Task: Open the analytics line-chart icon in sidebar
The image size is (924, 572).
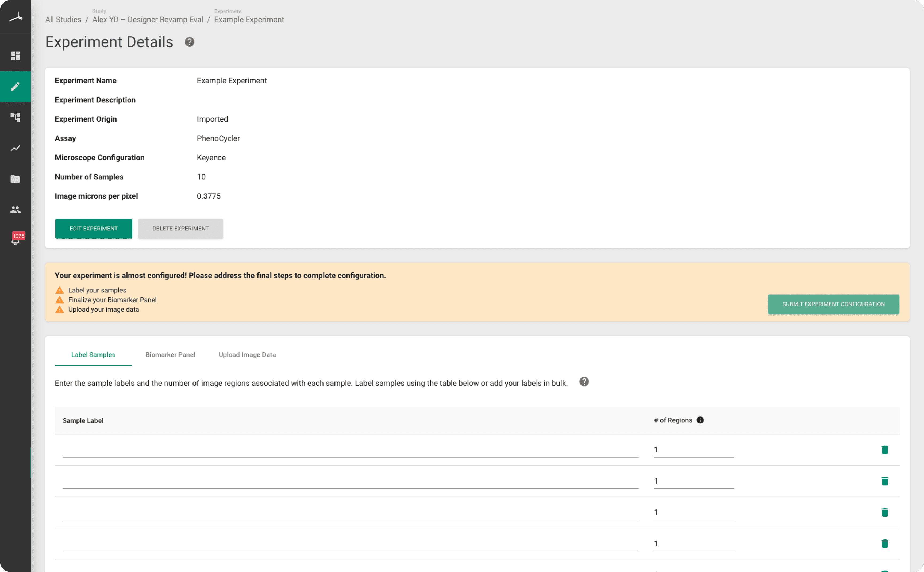Action: 15,148
